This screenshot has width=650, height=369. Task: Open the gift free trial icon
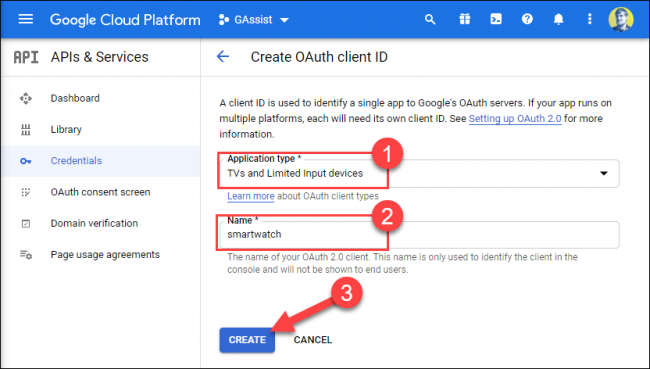(465, 19)
